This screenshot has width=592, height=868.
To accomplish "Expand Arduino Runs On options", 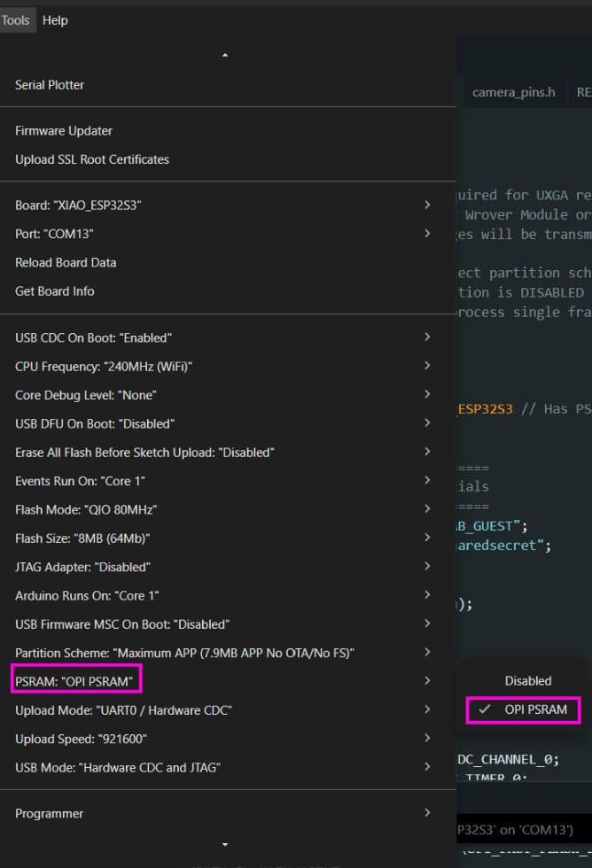I will (228, 596).
